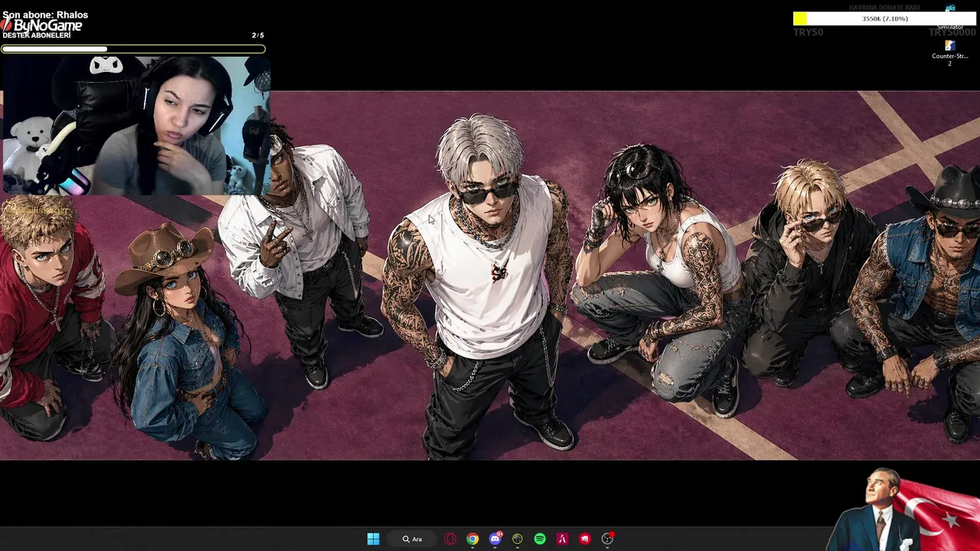This screenshot has width=980, height=551.
Task: Click the 'TRY50' goal start label
Action: [x=808, y=32]
